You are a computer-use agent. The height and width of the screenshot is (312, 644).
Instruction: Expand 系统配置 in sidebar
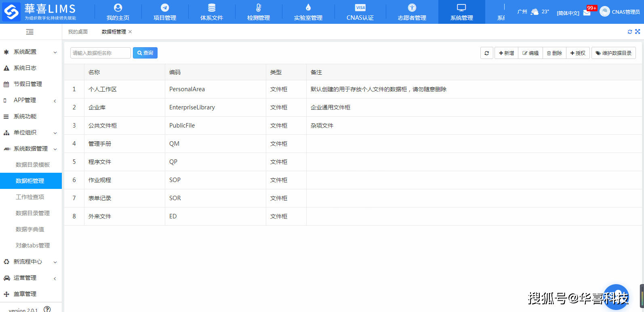(x=31, y=52)
